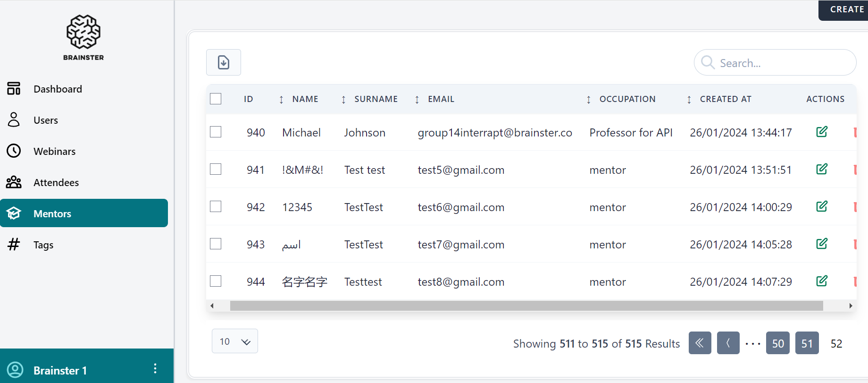868x383 pixels.
Task: Sort table by Created At arrows
Action: 689,99
